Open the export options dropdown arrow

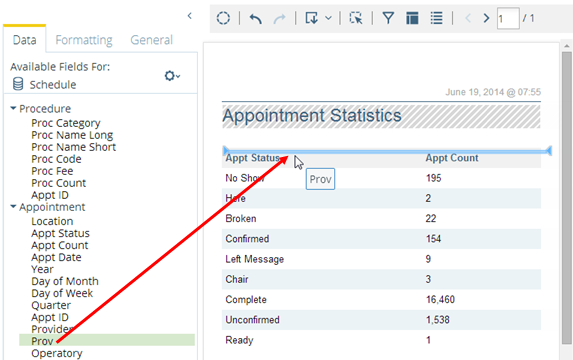point(329,18)
